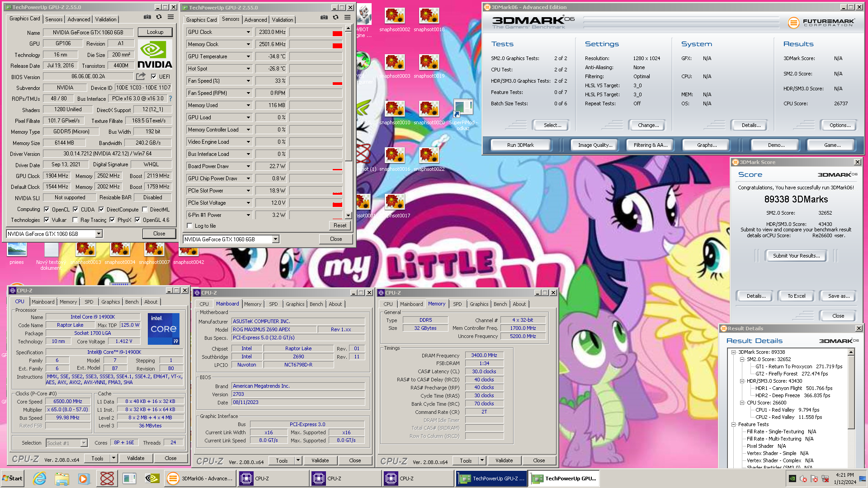Click the GPU-Z Sensors vertical scrollbar down arrow
The width and height of the screenshot is (868, 488).
click(x=348, y=216)
